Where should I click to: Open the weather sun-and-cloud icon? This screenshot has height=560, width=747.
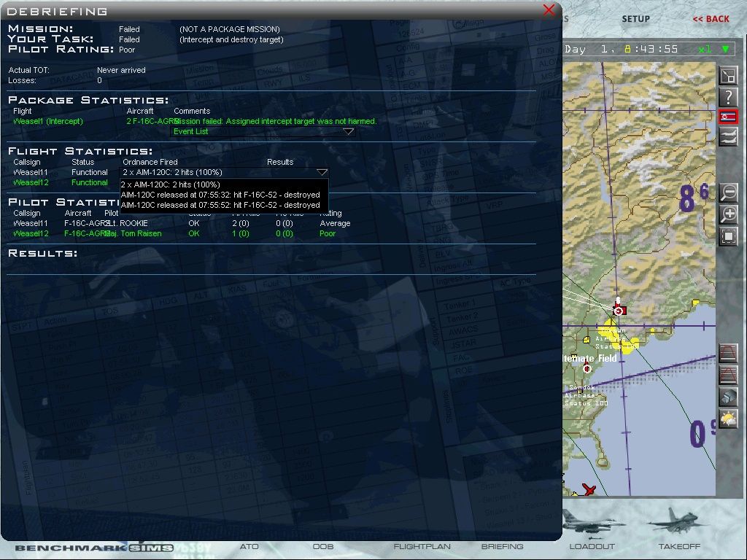729,419
